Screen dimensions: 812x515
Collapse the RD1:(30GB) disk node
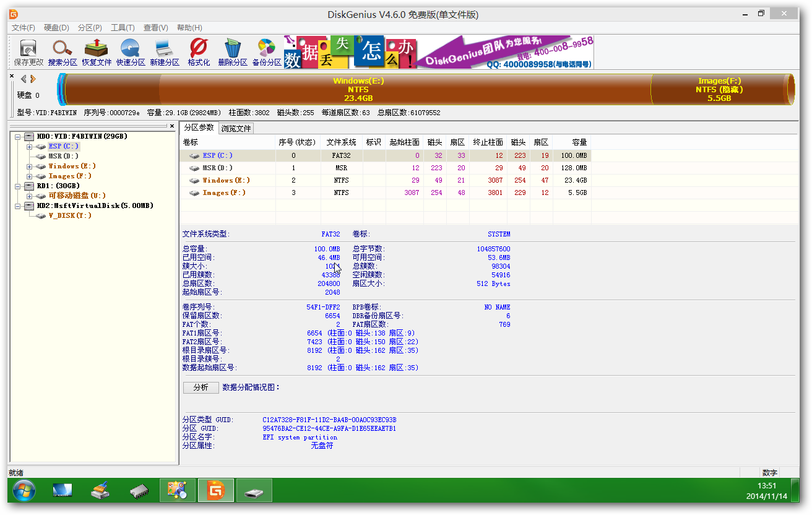click(x=18, y=186)
